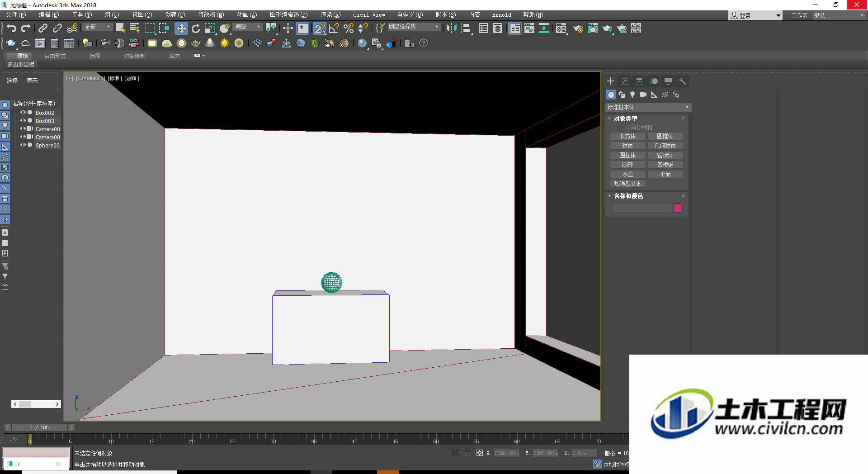Toggle the selection lock icon in status bar

coord(467,453)
